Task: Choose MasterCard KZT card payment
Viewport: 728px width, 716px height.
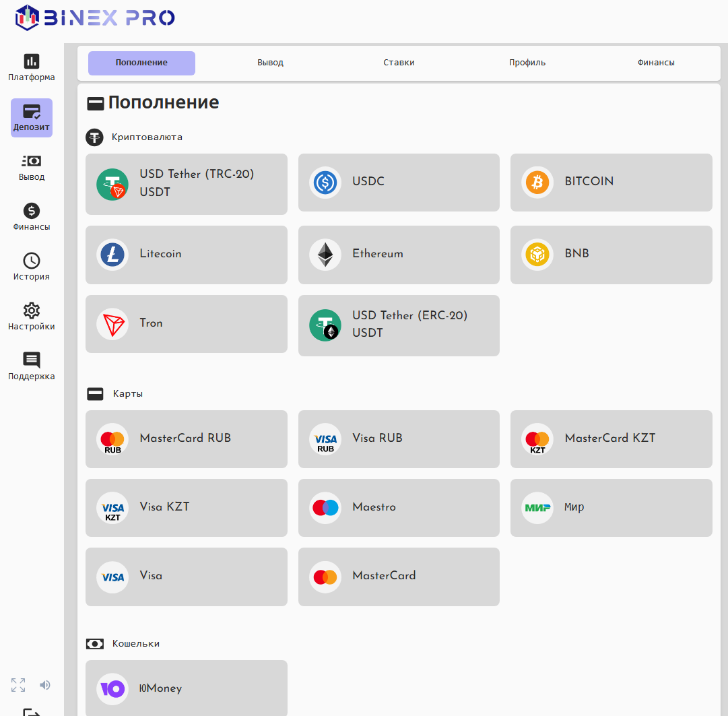Action: [x=611, y=439]
